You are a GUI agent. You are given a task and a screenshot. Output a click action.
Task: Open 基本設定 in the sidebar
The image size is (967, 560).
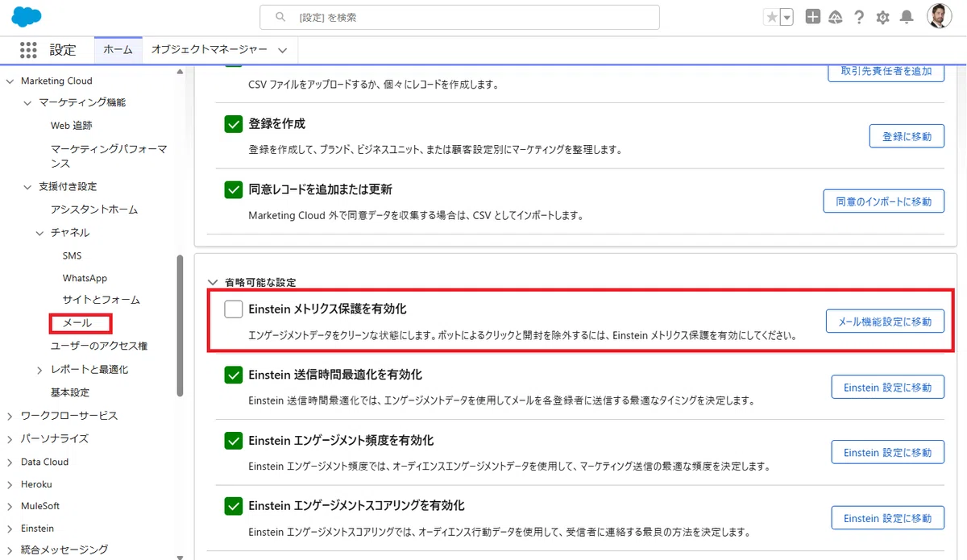69,392
